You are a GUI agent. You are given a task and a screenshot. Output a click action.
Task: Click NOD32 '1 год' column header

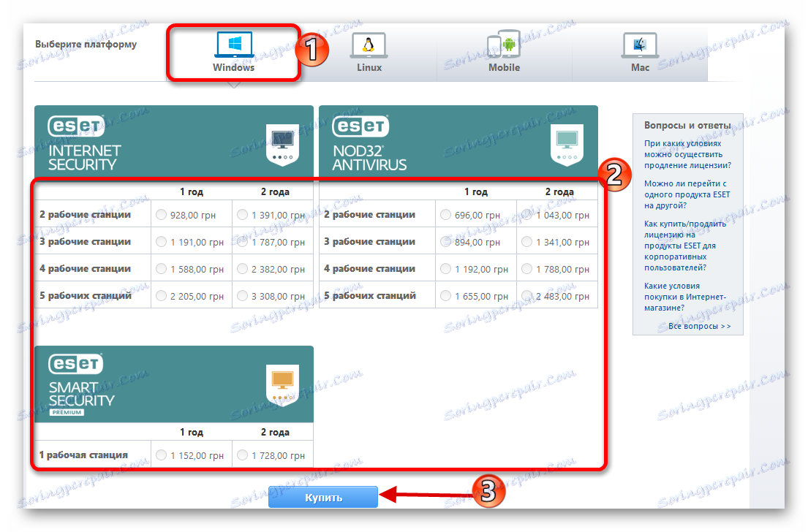(475, 192)
